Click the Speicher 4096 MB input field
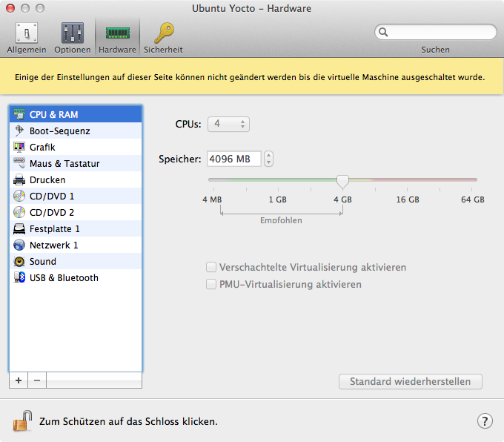 234,159
